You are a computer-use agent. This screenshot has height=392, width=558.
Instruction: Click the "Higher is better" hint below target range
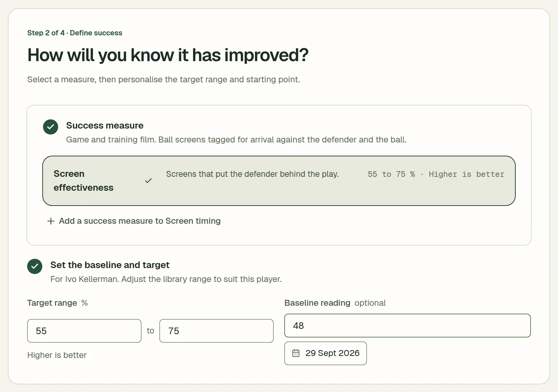pyautogui.click(x=57, y=355)
